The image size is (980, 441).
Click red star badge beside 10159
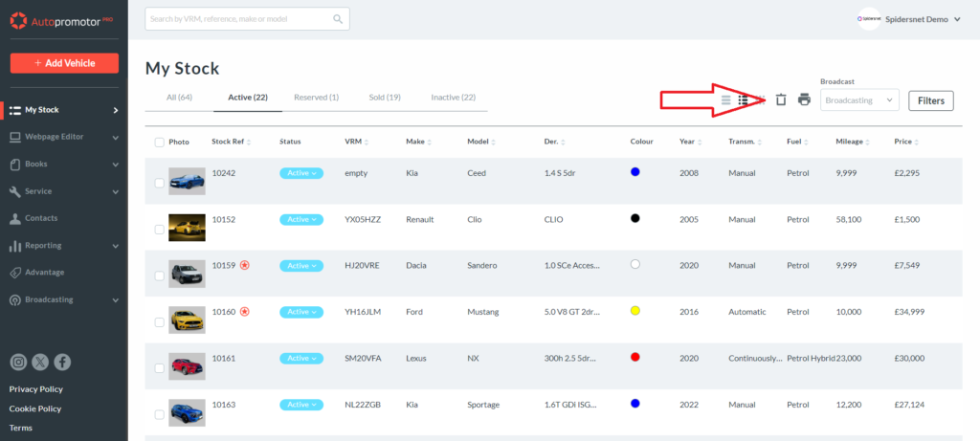(x=245, y=265)
